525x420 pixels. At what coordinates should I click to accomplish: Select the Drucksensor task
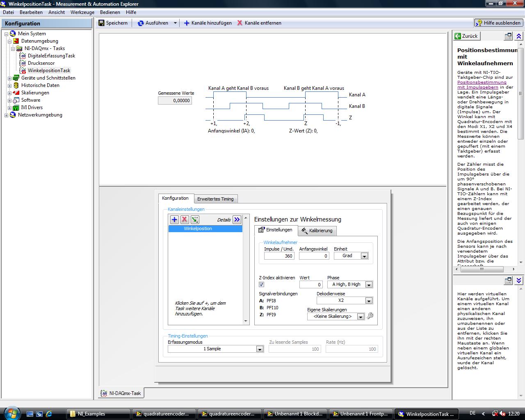[41, 63]
